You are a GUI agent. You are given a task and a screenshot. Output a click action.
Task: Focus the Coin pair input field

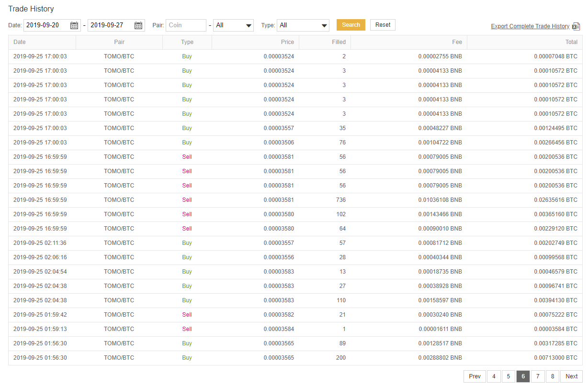[186, 25]
